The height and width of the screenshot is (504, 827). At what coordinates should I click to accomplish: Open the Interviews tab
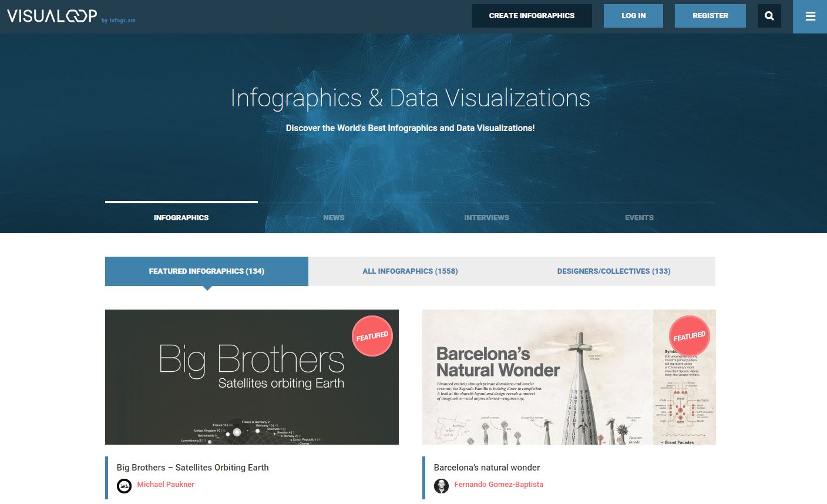click(x=486, y=217)
